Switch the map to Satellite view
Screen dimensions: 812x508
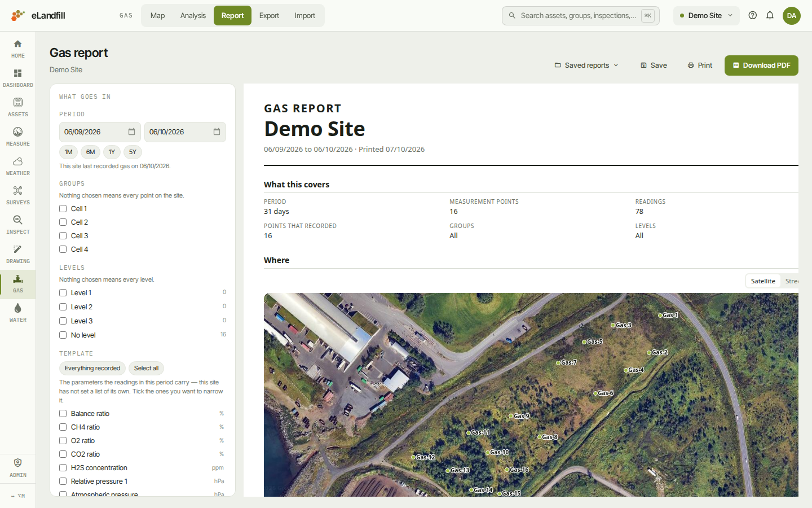point(763,281)
